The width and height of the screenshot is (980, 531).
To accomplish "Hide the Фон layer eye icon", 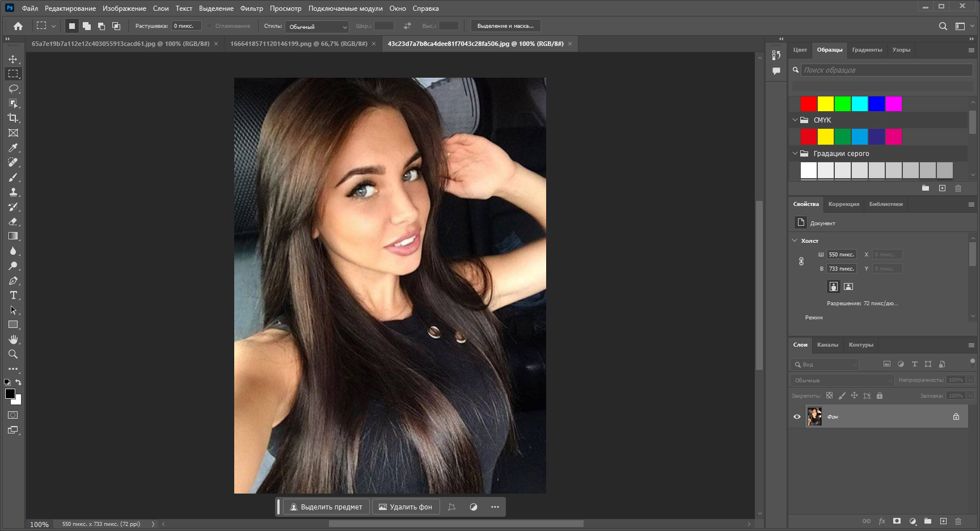I will point(797,416).
